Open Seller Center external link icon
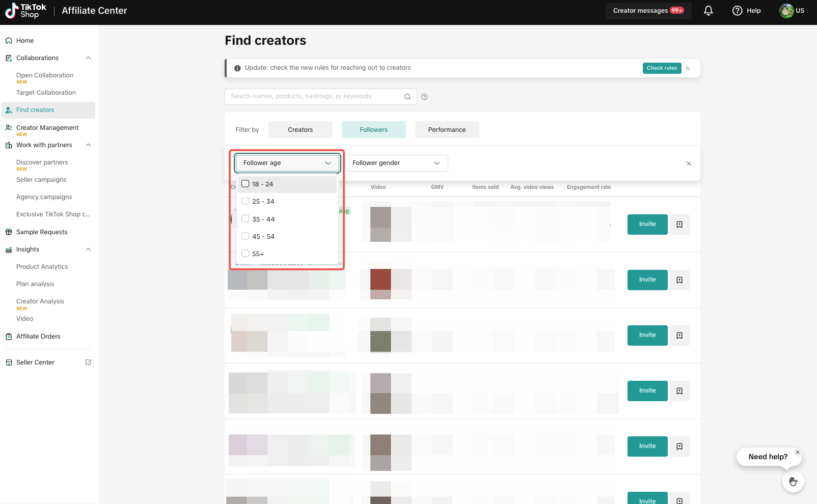Image resolution: width=817 pixels, height=504 pixels. point(88,362)
